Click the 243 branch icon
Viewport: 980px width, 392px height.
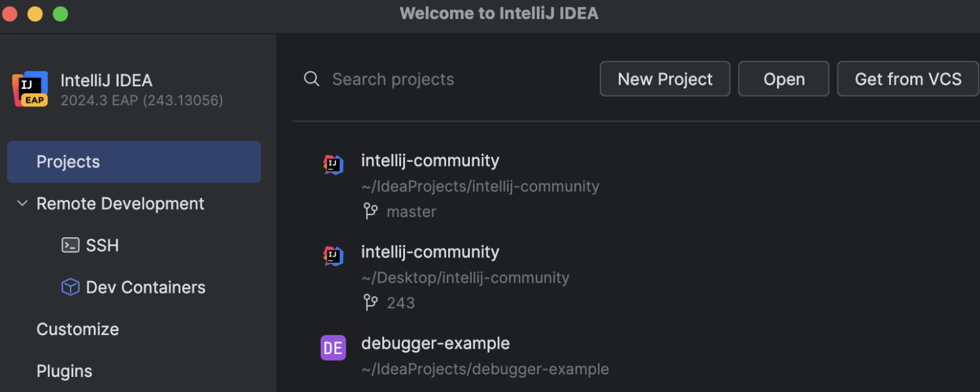coord(370,302)
